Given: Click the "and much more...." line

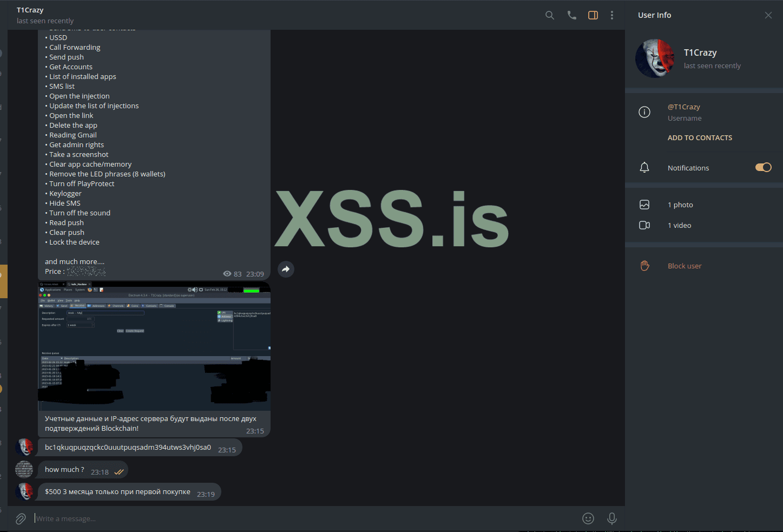Looking at the screenshot, I should coord(75,262).
